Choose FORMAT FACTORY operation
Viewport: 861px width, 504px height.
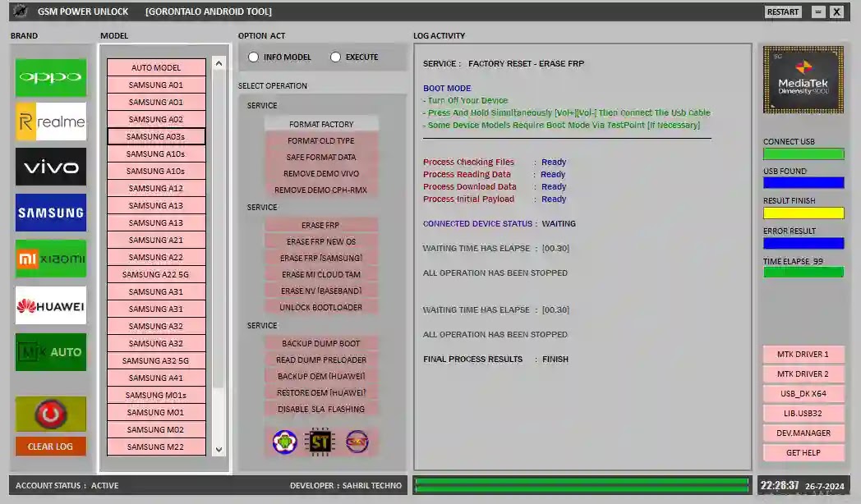[321, 125]
